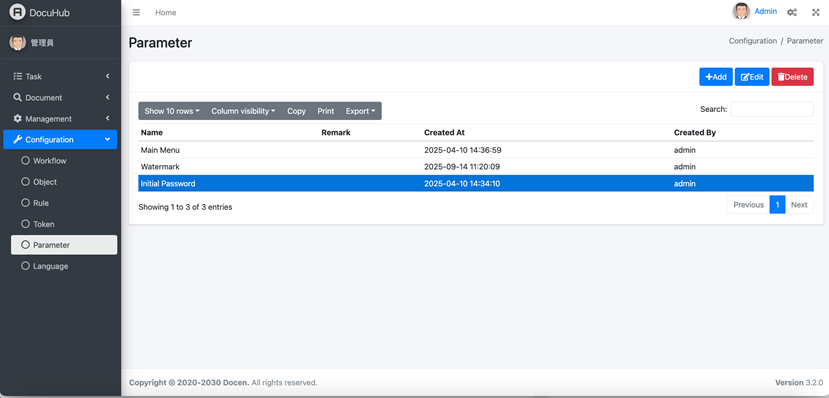This screenshot has height=398, width=829.
Task: Click the Previous pagination button
Action: click(749, 205)
